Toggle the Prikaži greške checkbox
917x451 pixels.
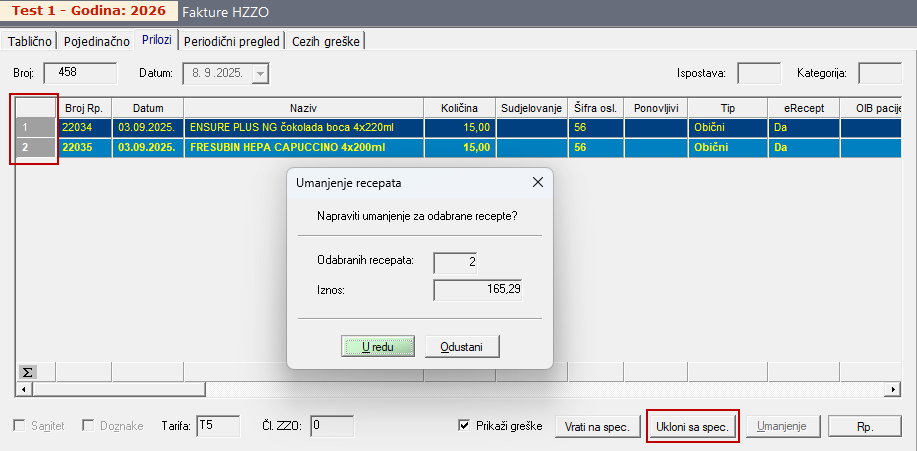[x=464, y=425]
